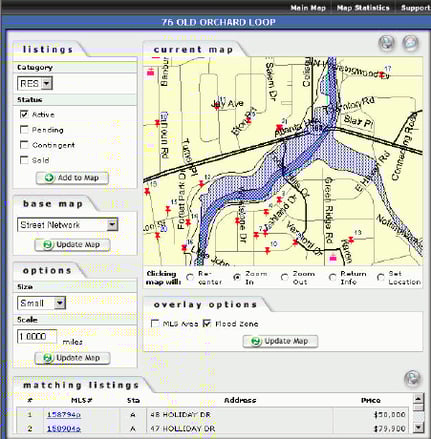Choose Return Info click mode

(332, 277)
